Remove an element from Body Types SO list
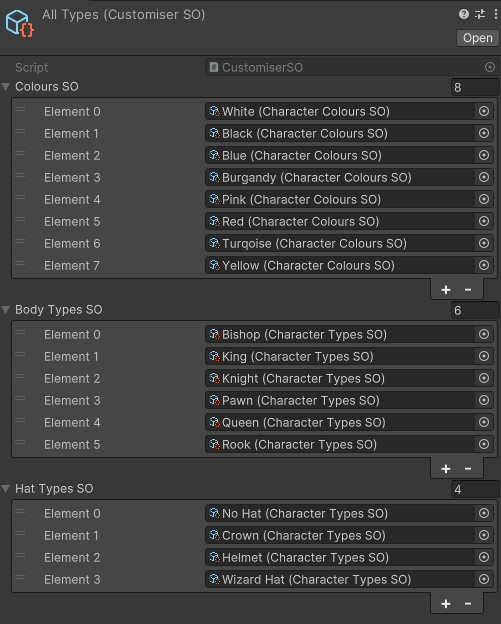Screen dimensions: 501x624 click(x=468, y=469)
